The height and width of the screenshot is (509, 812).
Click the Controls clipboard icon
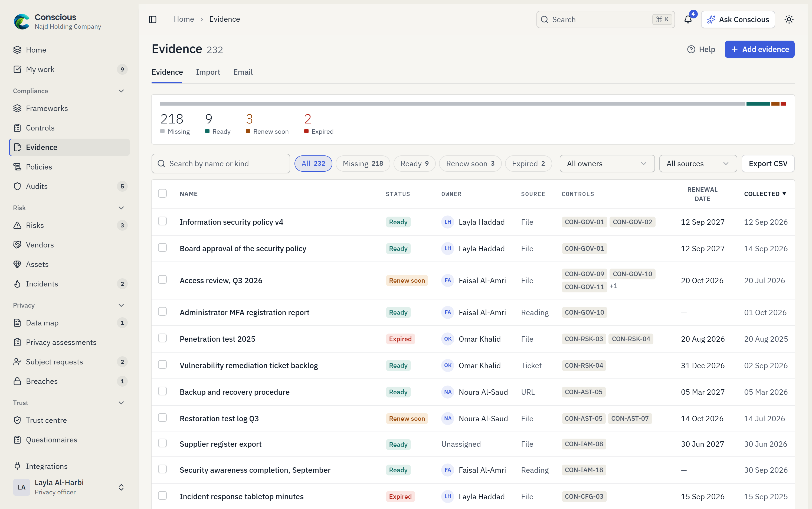[17, 128]
